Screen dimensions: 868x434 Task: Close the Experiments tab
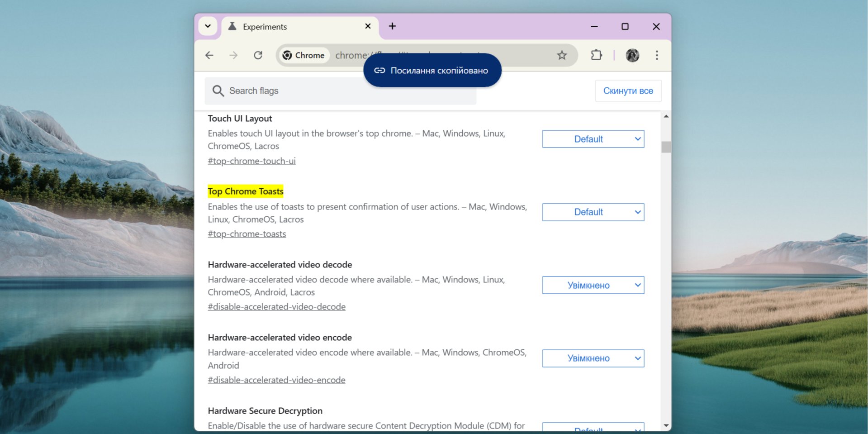click(x=368, y=26)
